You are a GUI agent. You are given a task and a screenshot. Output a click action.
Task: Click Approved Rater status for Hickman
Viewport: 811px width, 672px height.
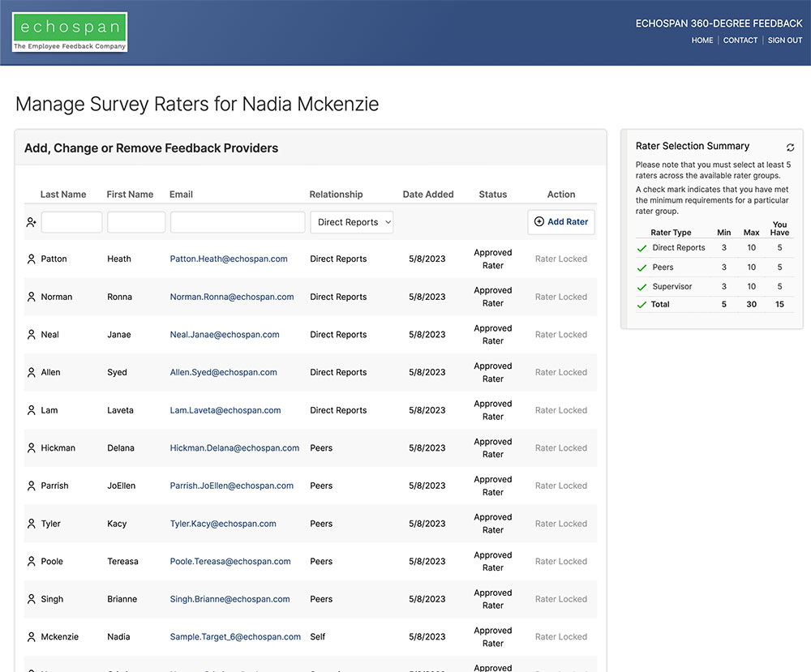click(493, 447)
